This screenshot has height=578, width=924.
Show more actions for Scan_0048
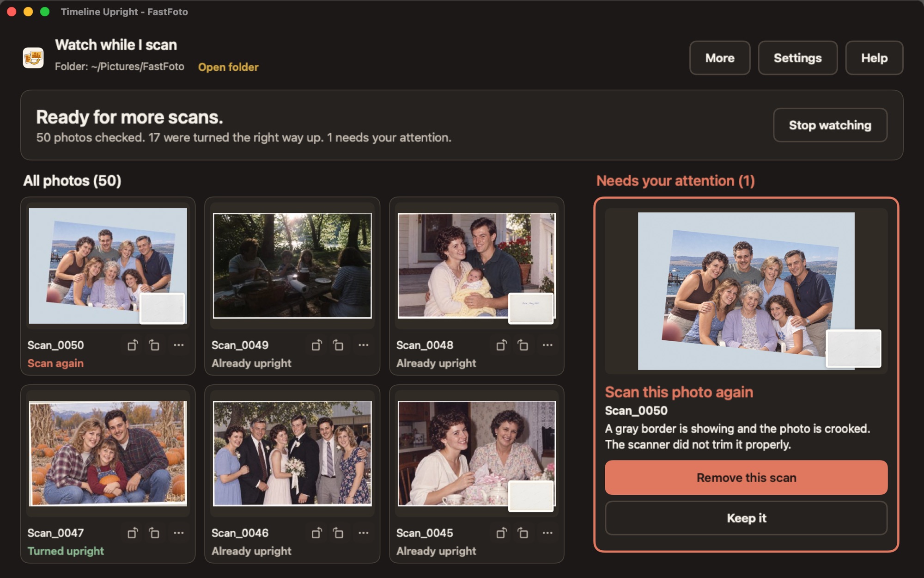pyautogui.click(x=547, y=345)
